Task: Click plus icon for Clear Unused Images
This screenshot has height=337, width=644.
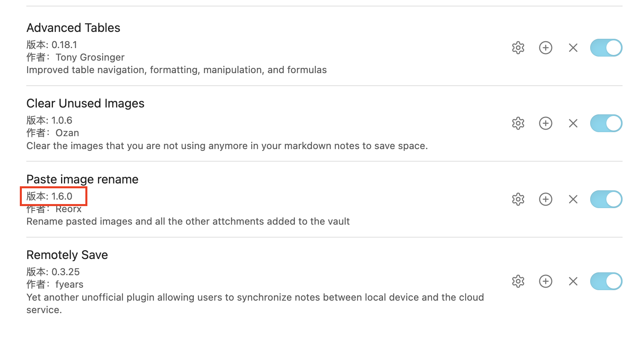Action: [546, 123]
